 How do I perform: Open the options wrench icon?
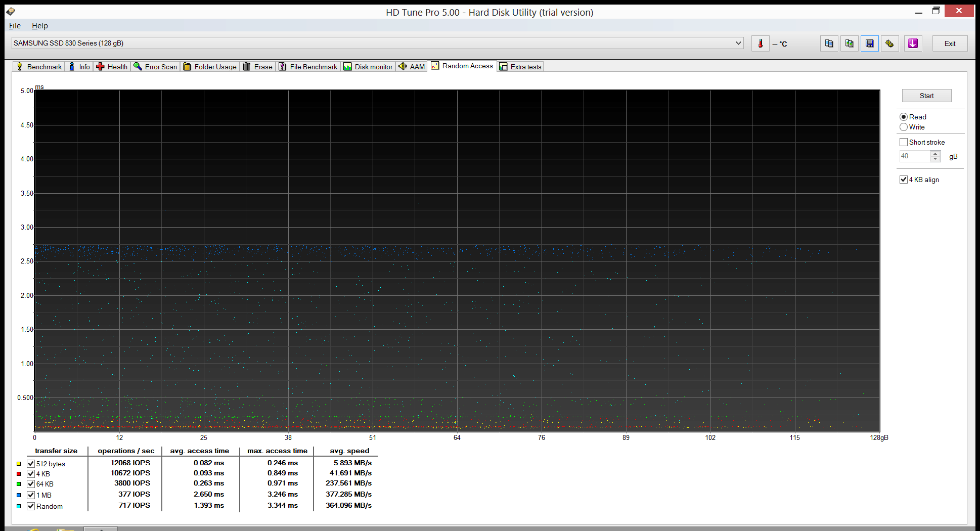pos(889,43)
